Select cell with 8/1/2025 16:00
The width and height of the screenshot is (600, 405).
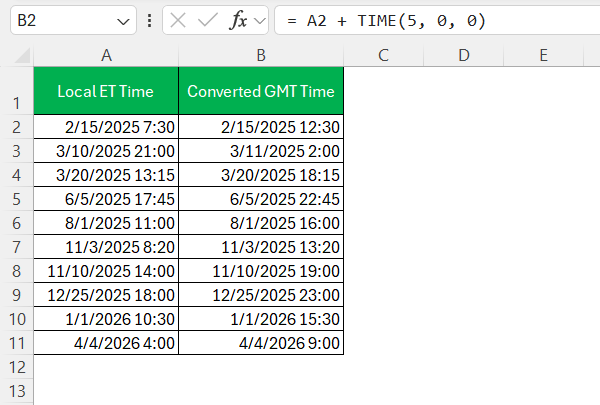coord(261,223)
